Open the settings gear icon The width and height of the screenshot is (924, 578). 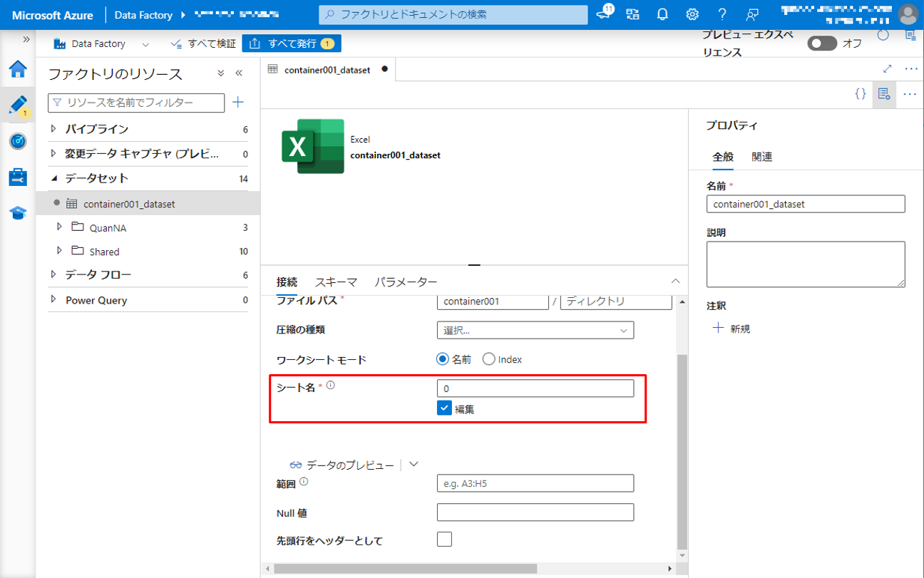(x=692, y=14)
